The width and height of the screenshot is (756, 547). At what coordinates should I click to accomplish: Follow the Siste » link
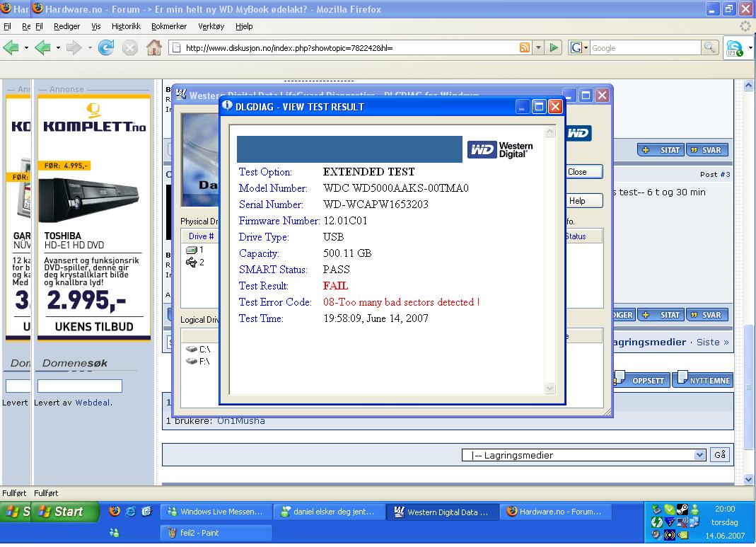(x=713, y=342)
